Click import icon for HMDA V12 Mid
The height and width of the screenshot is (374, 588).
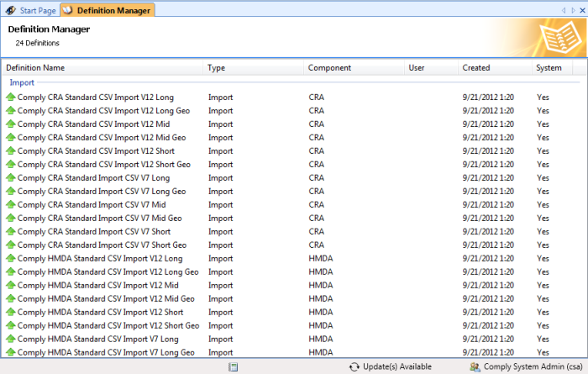(11, 285)
